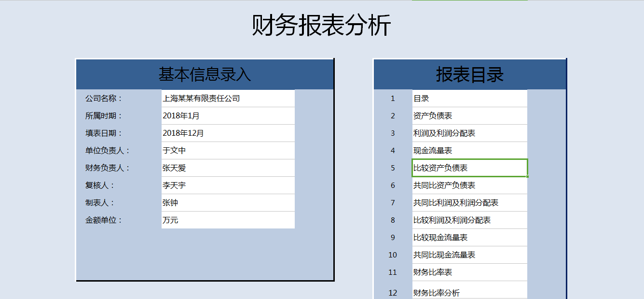Click the number 2 beside 资产负债表
This screenshot has height=299, width=644.
393,116
